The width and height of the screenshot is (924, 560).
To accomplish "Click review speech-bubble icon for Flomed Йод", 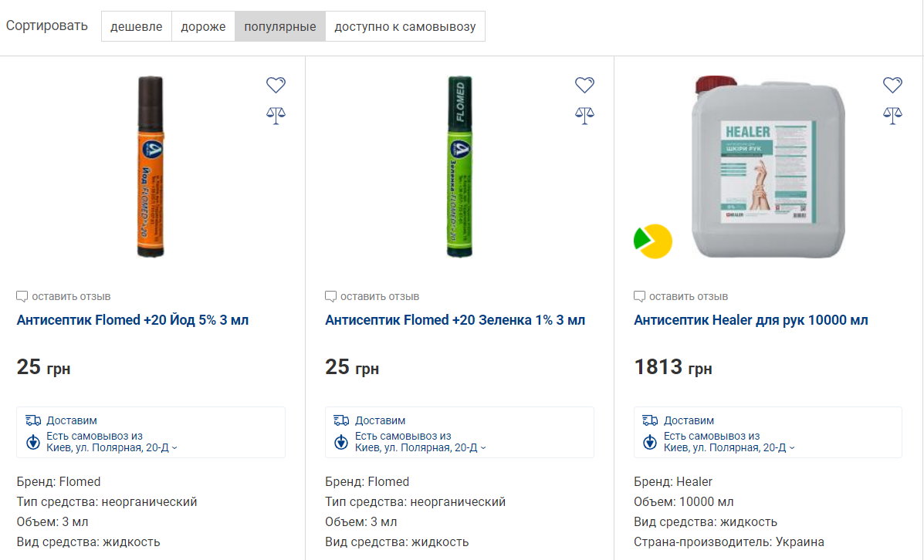I will click(22, 296).
